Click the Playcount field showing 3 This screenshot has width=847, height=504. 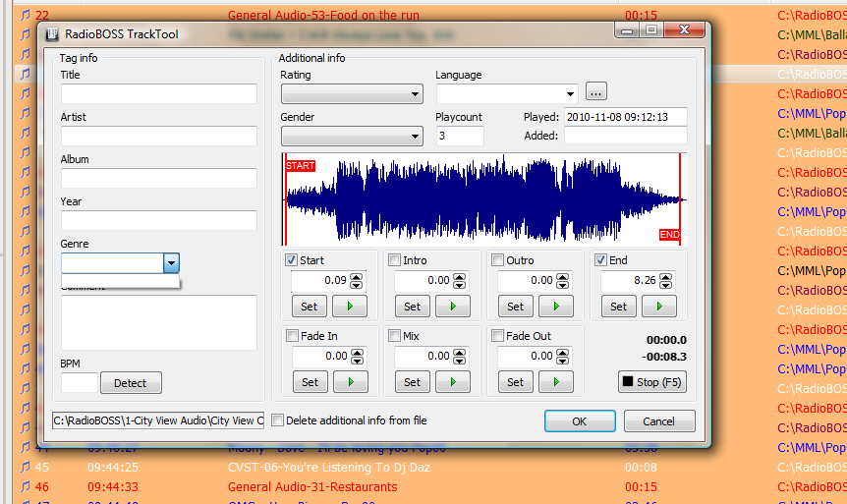tap(460, 136)
